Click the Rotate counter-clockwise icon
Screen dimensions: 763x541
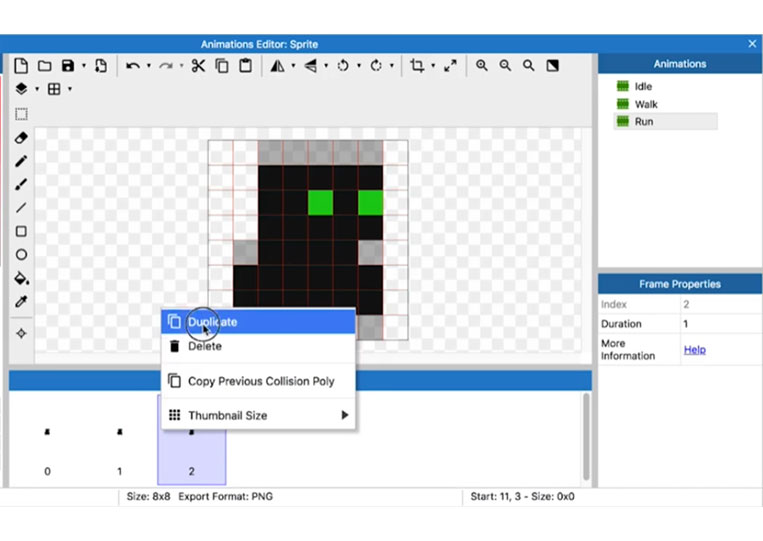click(x=343, y=66)
